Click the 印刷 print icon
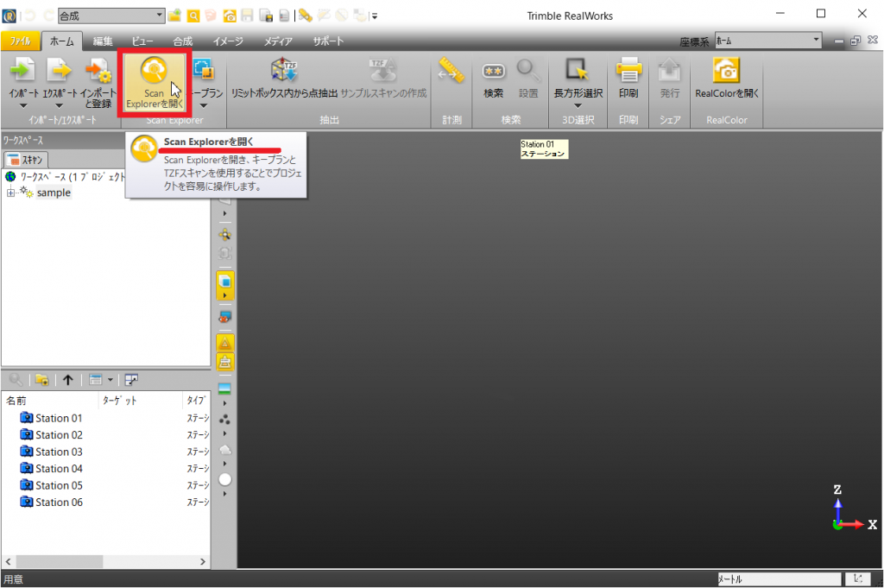 point(628,71)
